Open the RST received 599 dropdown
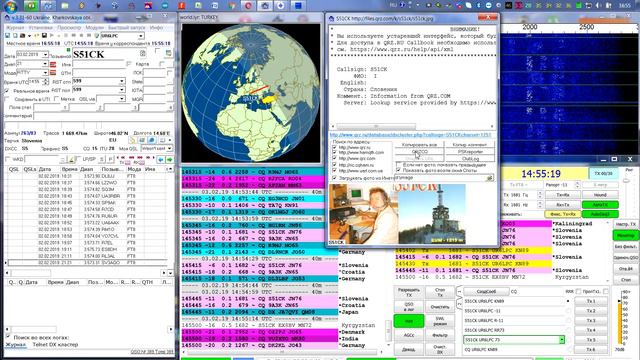 tap(122, 90)
